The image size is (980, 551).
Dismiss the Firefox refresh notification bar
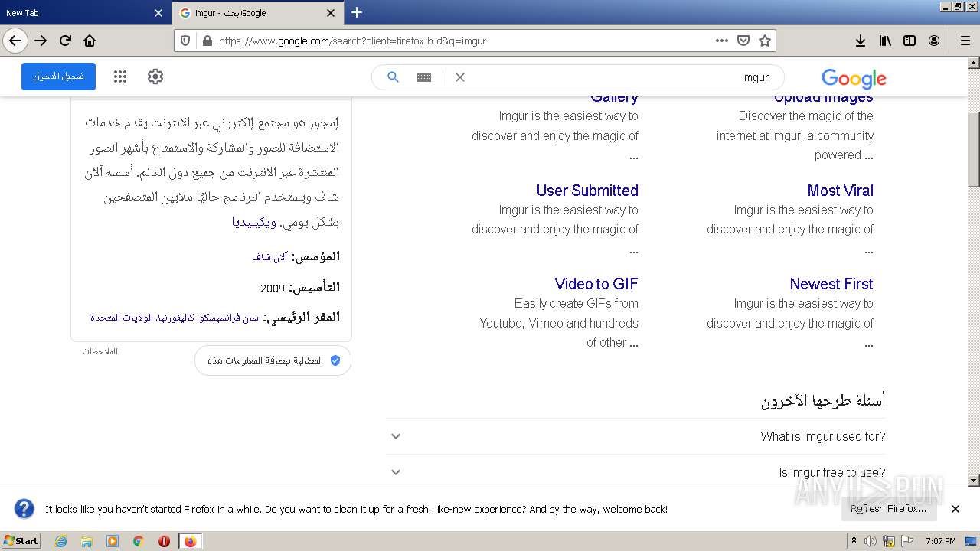pyautogui.click(x=955, y=509)
